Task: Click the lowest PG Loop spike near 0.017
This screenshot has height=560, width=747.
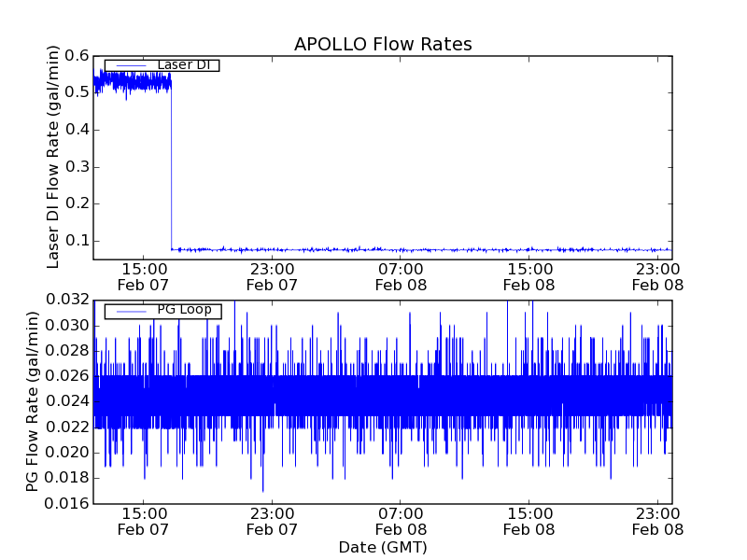Action: coord(262,489)
